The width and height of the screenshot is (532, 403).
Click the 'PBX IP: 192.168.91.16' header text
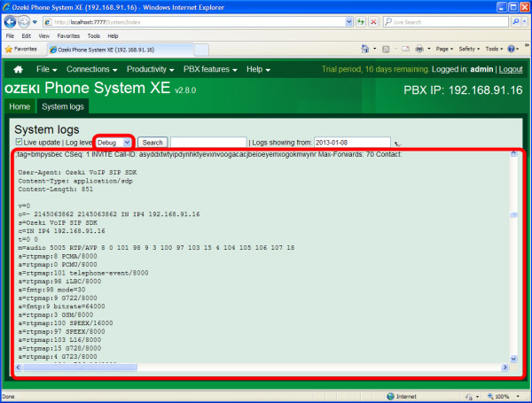[x=463, y=90]
